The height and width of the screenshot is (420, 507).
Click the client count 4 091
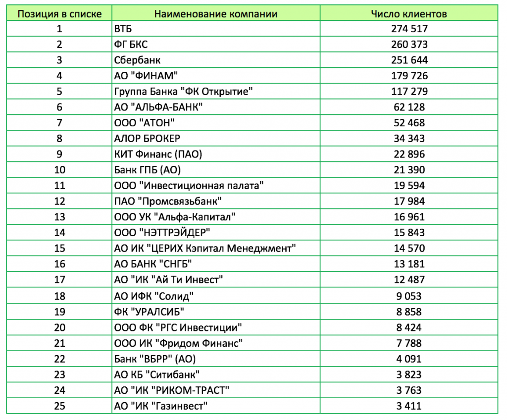tap(409, 359)
